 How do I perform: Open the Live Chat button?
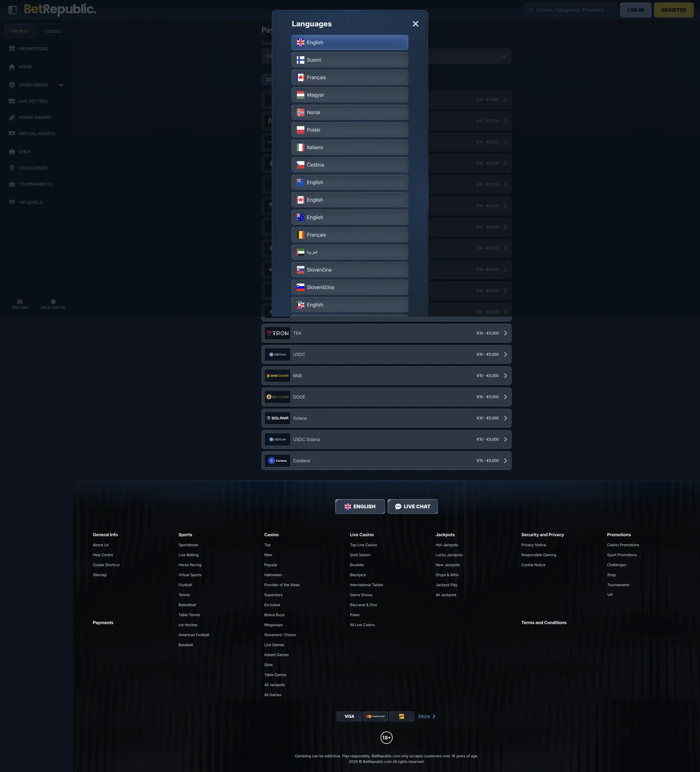click(412, 507)
